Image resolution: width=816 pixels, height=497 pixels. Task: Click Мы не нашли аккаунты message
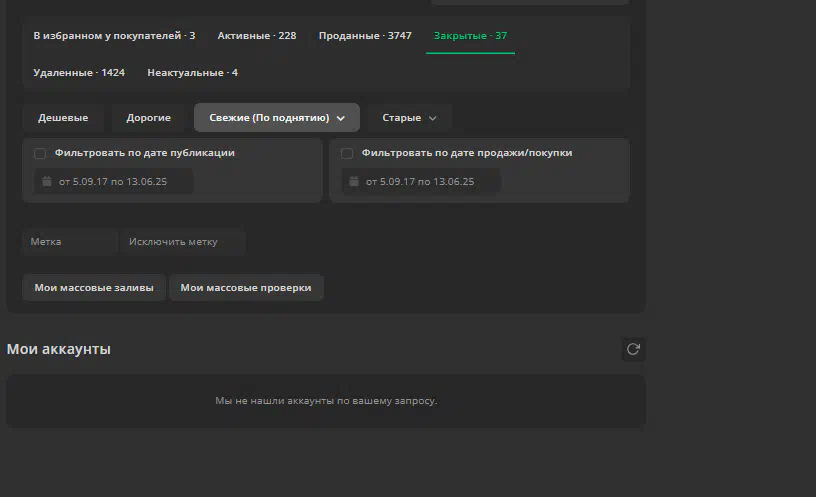[326, 401]
